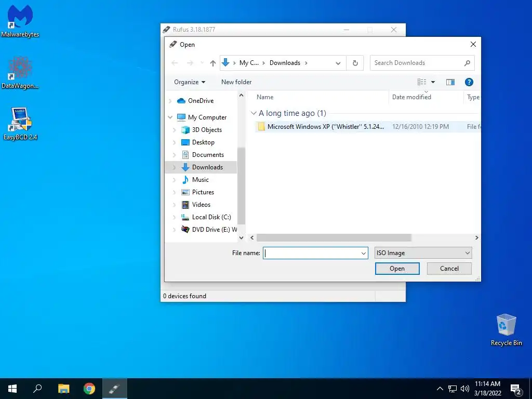Viewport: 532px width, 399px height.
Task: Click horizontal scroll right arrow
Action: click(x=477, y=237)
